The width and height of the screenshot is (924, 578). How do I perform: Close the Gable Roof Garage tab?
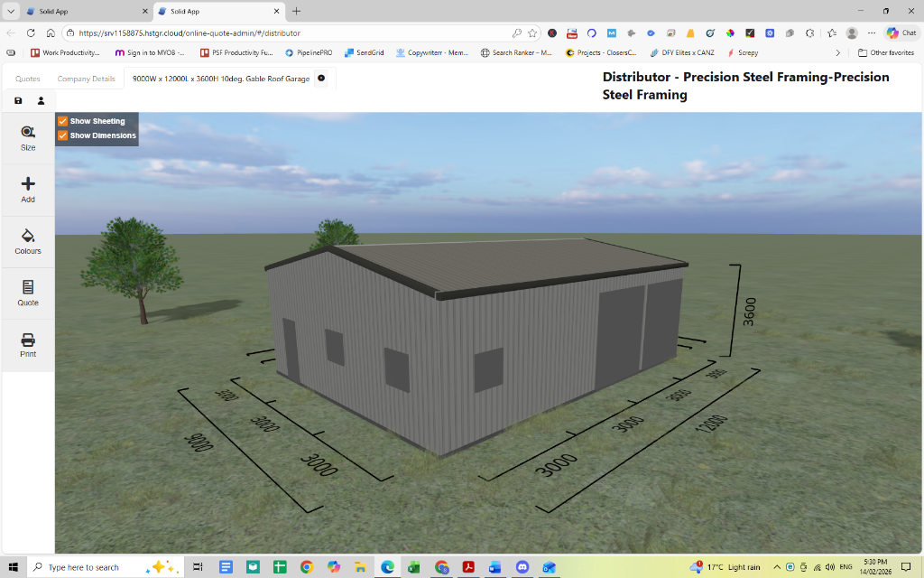click(x=321, y=78)
